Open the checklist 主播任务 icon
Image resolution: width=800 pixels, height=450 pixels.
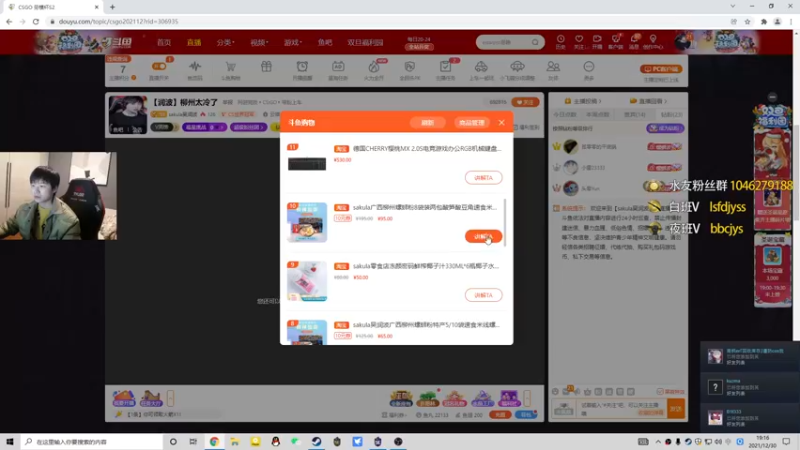(445, 67)
